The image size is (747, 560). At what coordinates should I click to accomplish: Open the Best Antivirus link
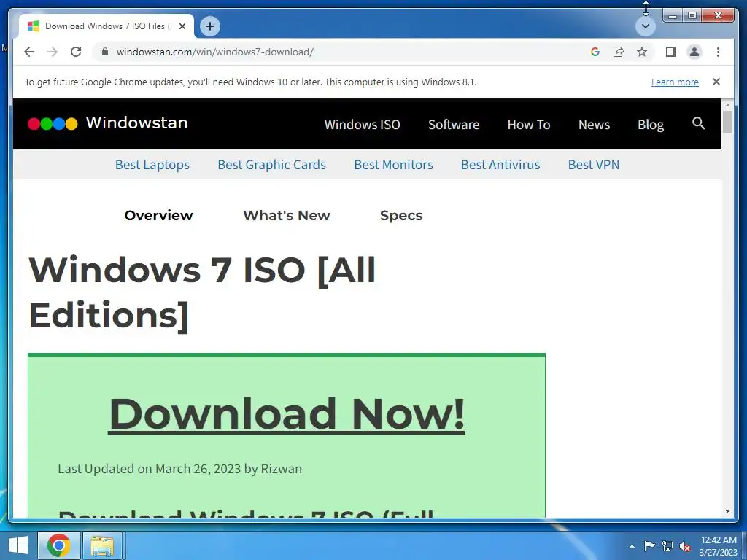500,165
